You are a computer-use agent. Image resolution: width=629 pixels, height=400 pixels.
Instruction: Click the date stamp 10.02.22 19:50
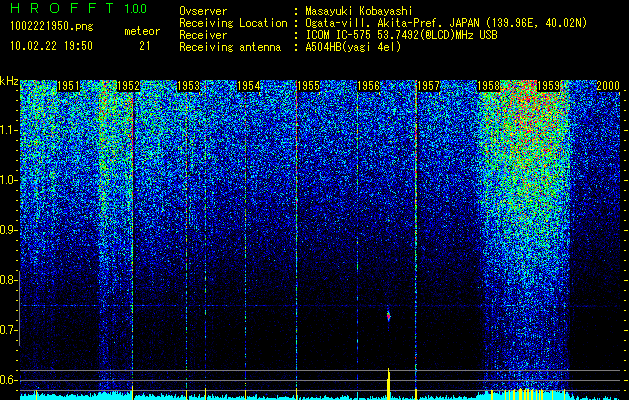[x=51, y=46]
